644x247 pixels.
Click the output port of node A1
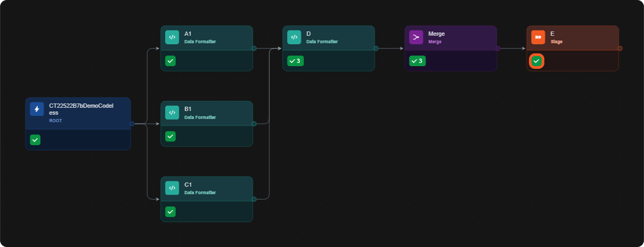click(x=254, y=49)
